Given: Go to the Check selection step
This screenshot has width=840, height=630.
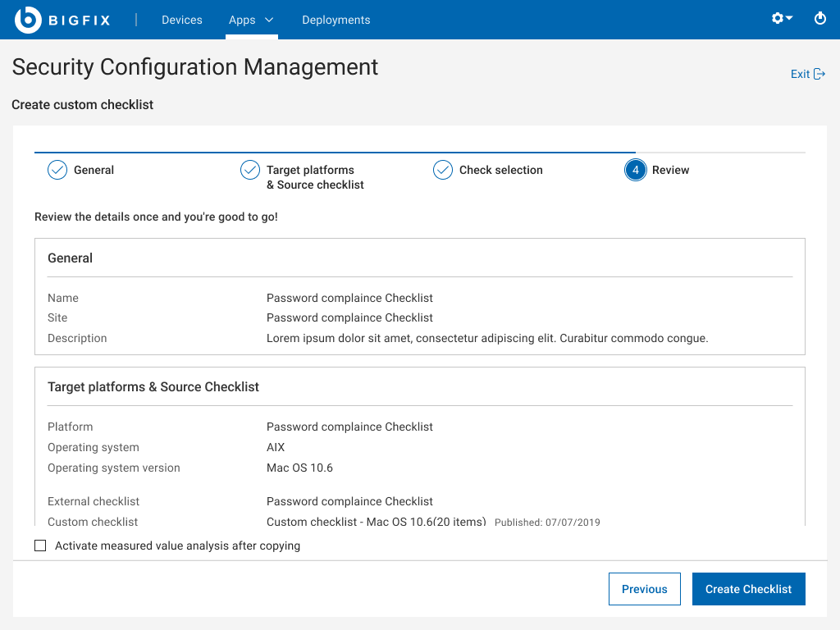Looking at the screenshot, I should coord(501,170).
